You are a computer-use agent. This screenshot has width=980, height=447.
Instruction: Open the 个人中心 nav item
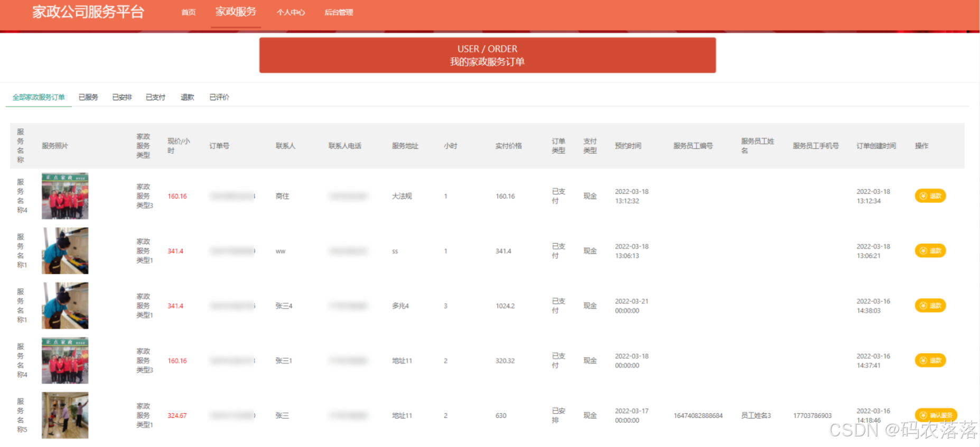[x=291, y=12]
